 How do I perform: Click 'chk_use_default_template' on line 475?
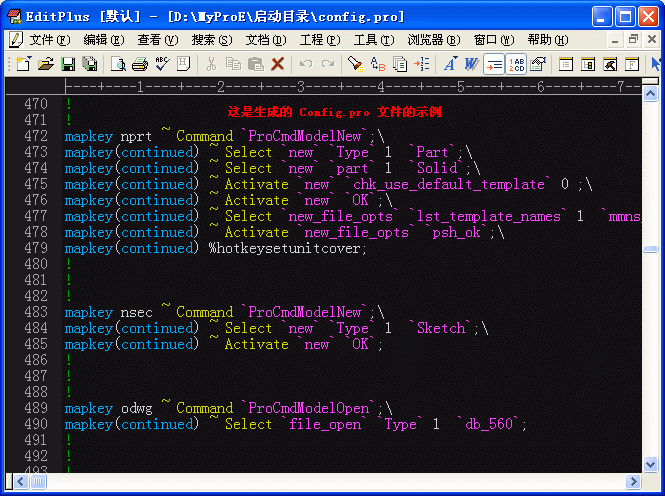coord(449,184)
